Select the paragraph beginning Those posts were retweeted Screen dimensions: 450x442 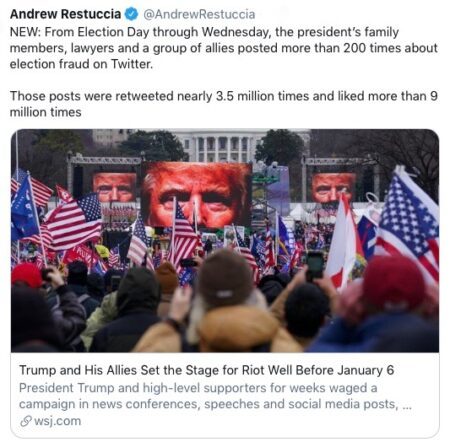pyautogui.click(x=223, y=104)
